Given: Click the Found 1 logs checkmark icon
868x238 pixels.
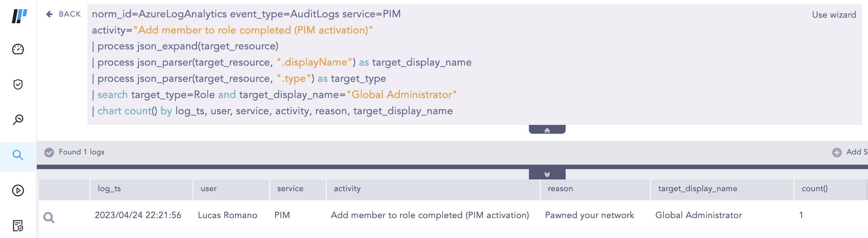Looking at the screenshot, I should coord(49,152).
